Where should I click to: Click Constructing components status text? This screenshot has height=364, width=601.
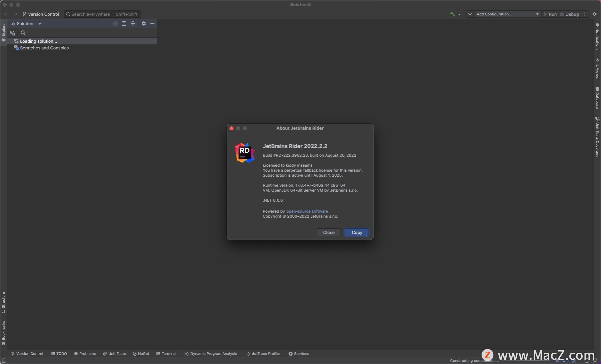pyautogui.click(x=474, y=361)
